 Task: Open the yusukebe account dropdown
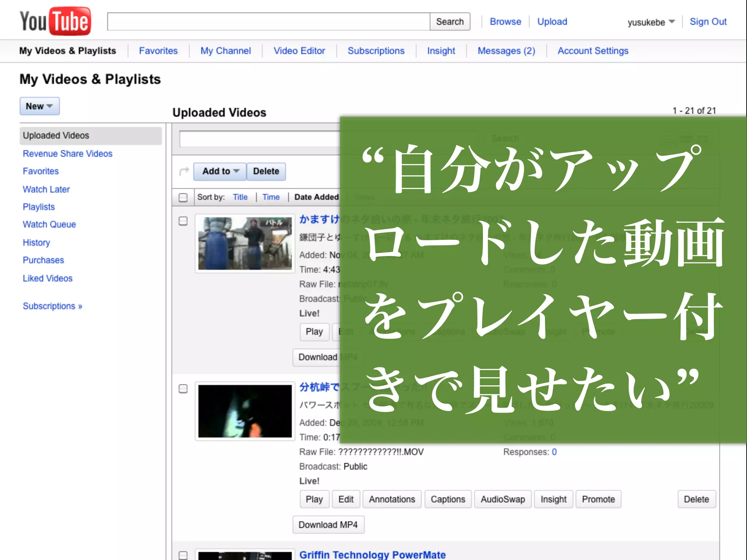651,22
